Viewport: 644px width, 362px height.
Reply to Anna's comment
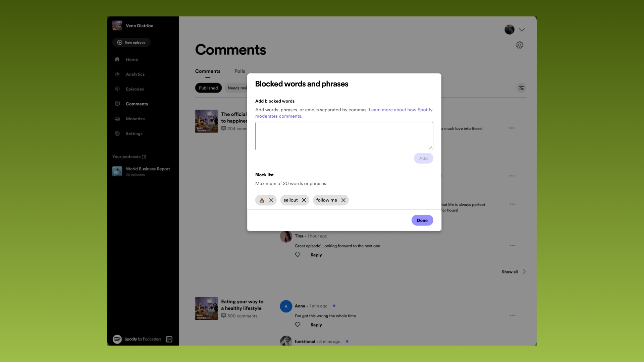tap(316, 325)
